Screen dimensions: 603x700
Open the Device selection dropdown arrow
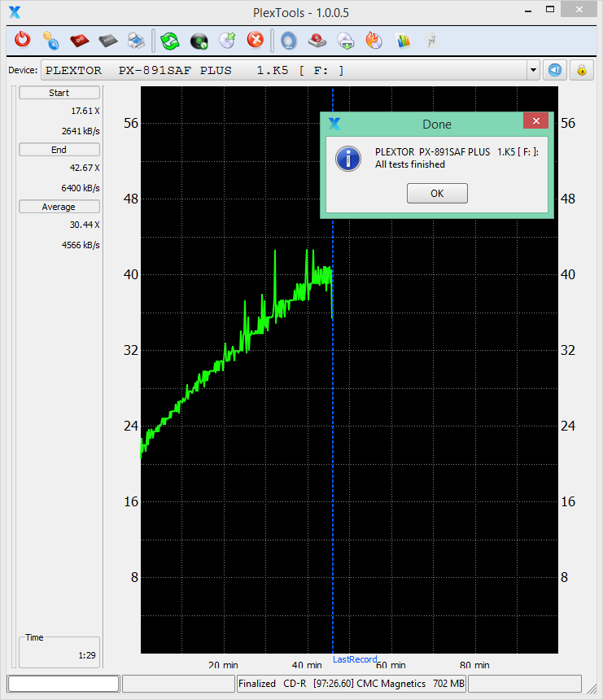click(533, 70)
